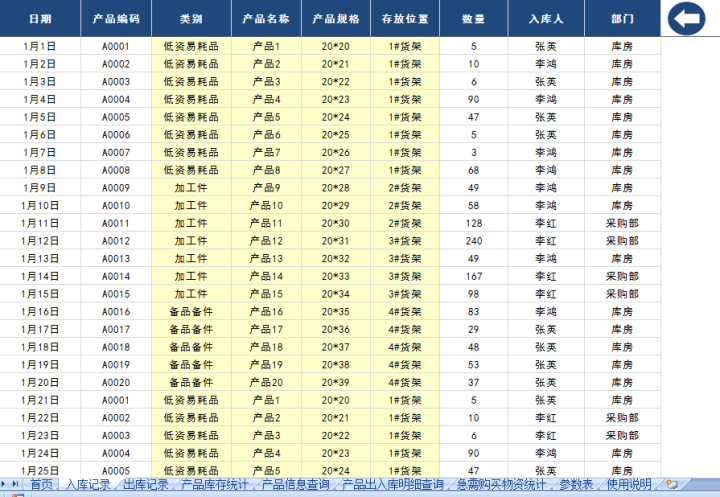Select product code A0006 in the 1月6日 row
The height and width of the screenshot is (497, 720).
pyautogui.click(x=116, y=135)
